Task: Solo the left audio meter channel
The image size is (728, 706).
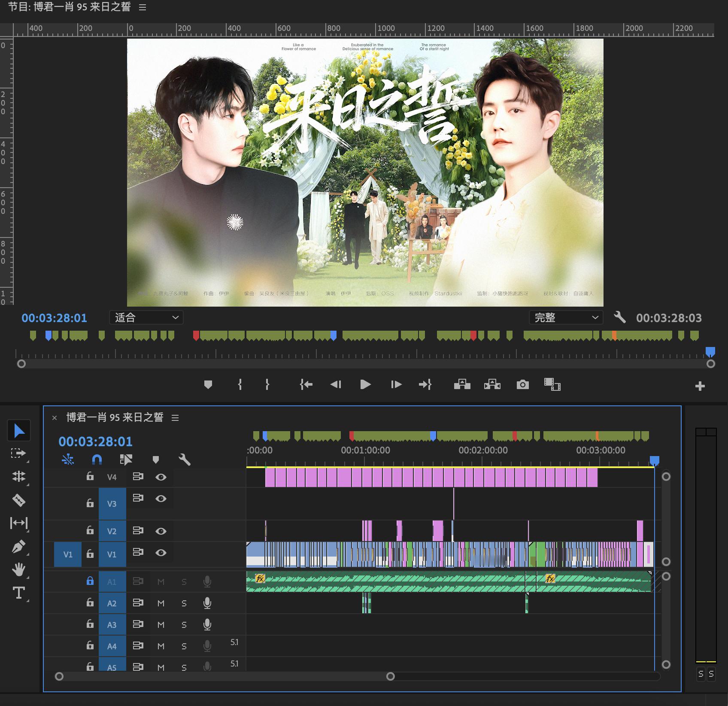Action: 701,674
